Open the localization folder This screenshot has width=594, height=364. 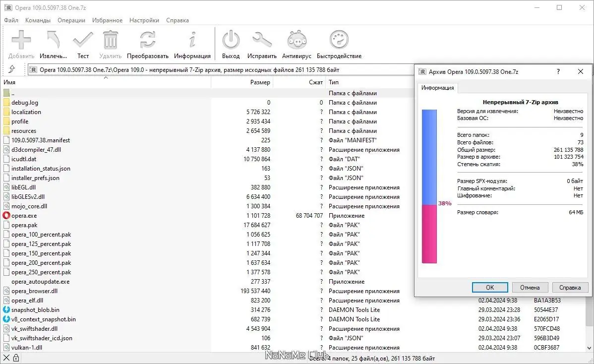(x=27, y=112)
